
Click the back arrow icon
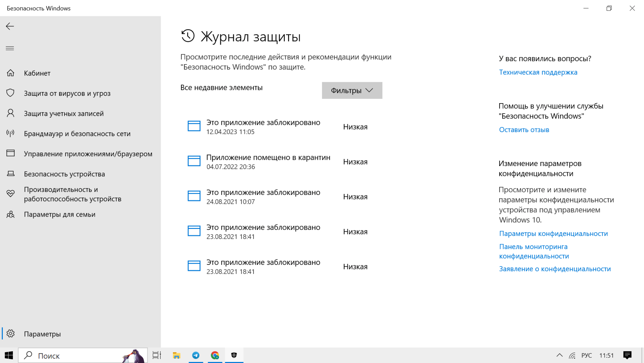(x=10, y=26)
